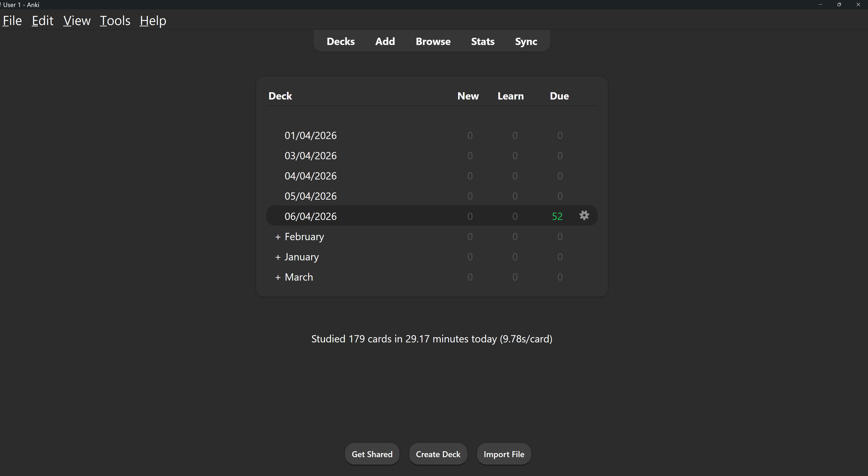
Task: Open the 04/04/2026 deck
Action: pos(310,176)
